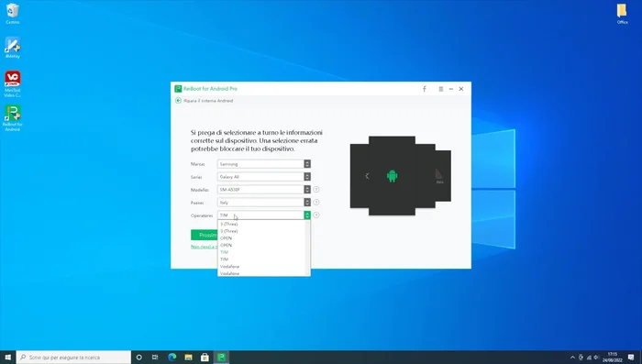
Task: Click the green Prossimo button
Action: pyautogui.click(x=205, y=235)
